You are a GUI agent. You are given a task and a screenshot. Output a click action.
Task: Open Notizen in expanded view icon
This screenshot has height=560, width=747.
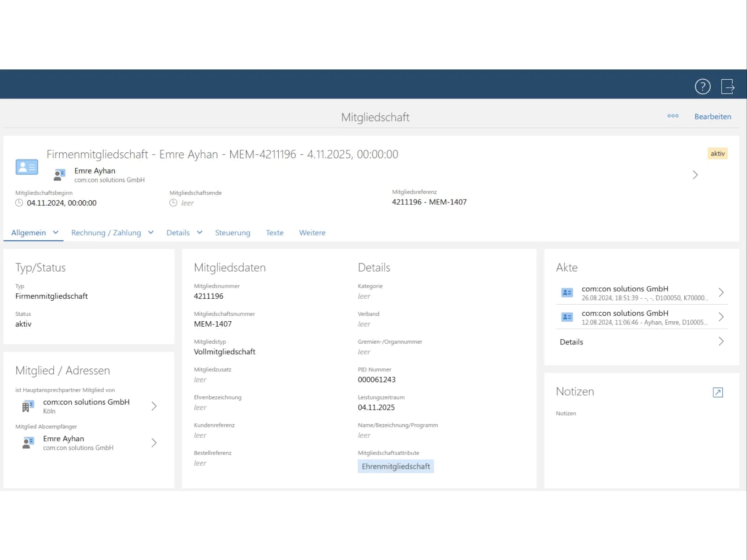click(x=717, y=392)
